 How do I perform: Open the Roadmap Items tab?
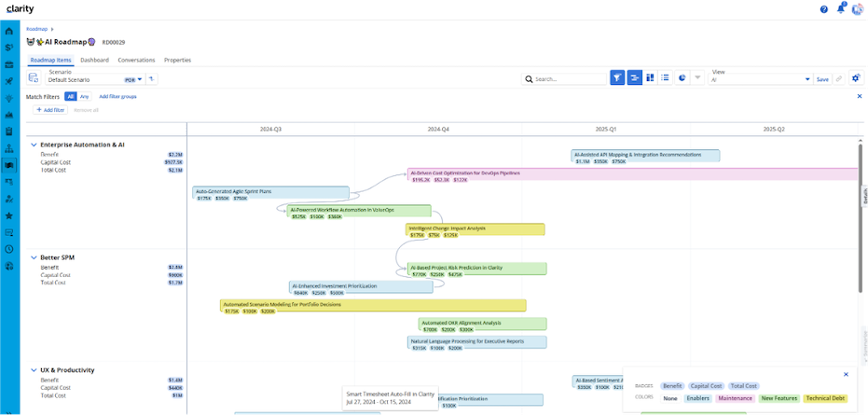[50, 60]
